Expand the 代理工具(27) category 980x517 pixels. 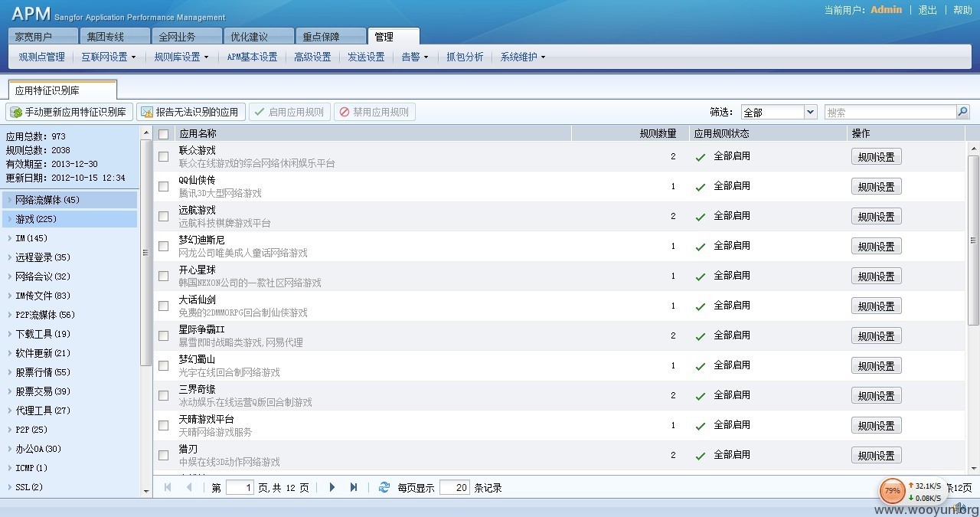69,411
